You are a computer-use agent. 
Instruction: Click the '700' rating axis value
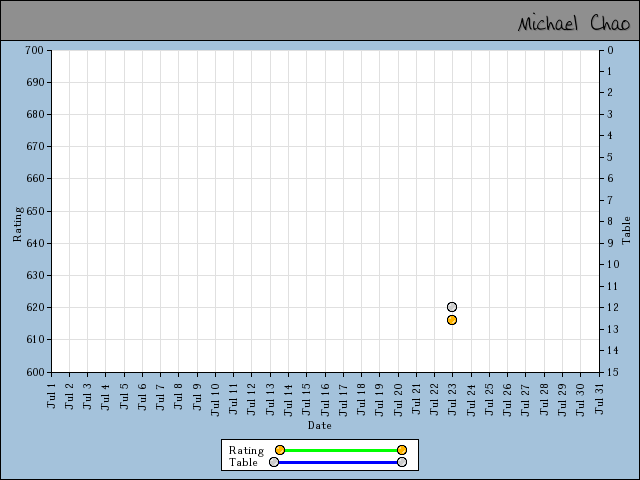pos(34,50)
